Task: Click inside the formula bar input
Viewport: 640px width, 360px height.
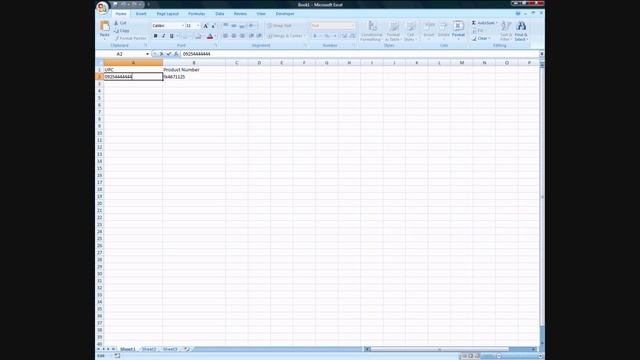Action: (x=359, y=54)
